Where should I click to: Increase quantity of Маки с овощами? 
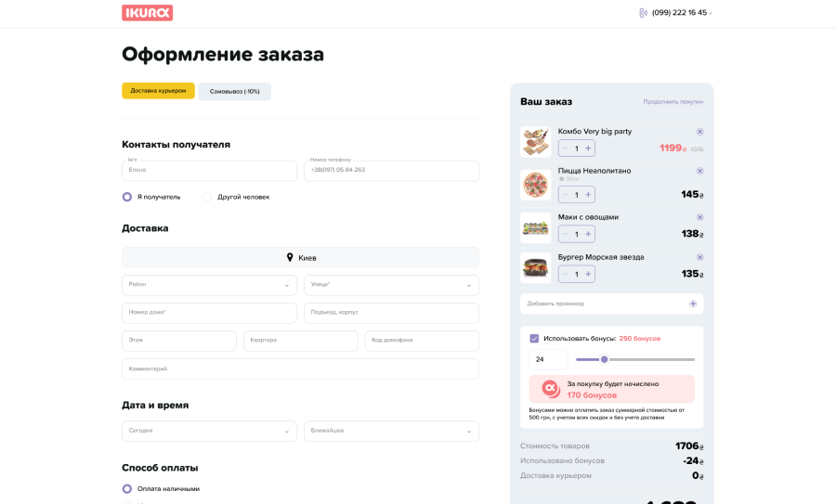pos(588,234)
